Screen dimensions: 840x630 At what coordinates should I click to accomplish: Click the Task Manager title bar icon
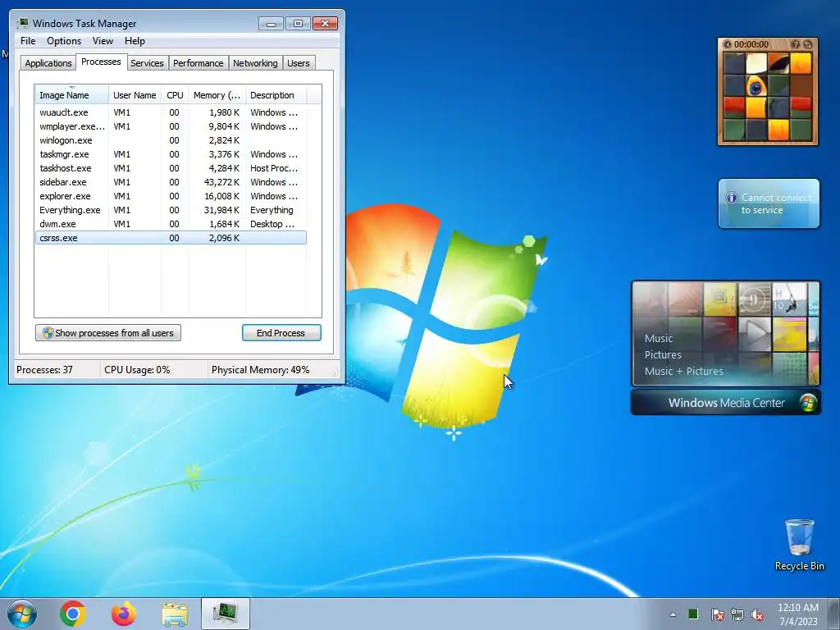point(22,23)
